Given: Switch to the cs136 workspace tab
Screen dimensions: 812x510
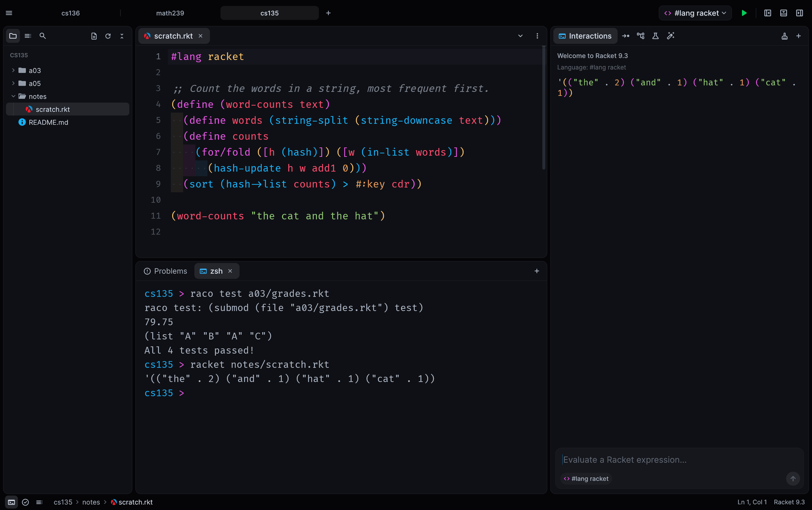Looking at the screenshot, I should 70,13.
